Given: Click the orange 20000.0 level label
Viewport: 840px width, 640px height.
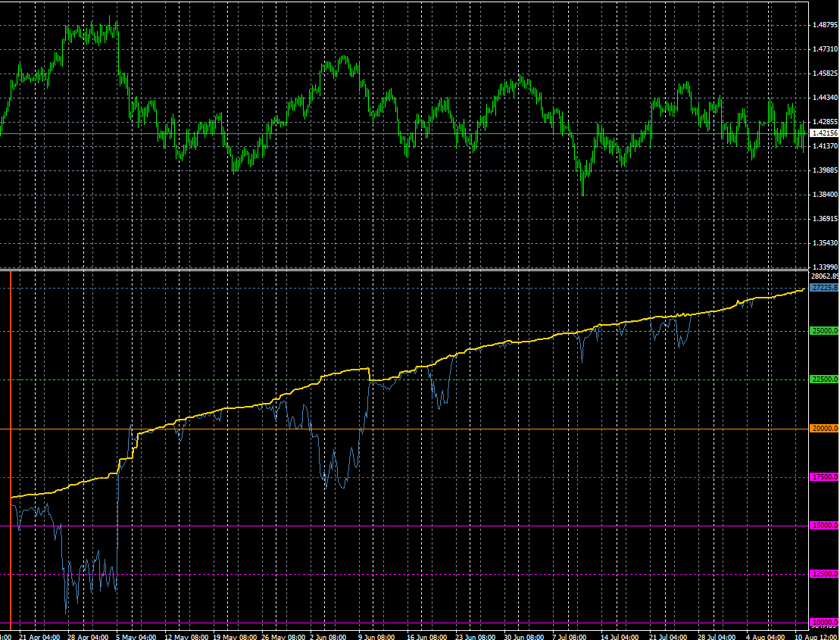Looking at the screenshot, I should (x=824, y=429).
